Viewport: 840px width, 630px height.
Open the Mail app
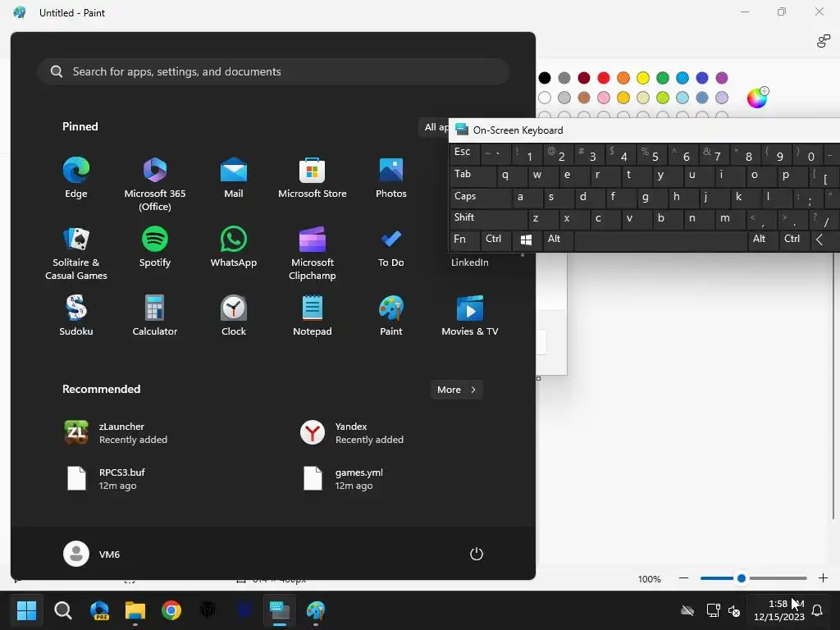pos(234,178)
